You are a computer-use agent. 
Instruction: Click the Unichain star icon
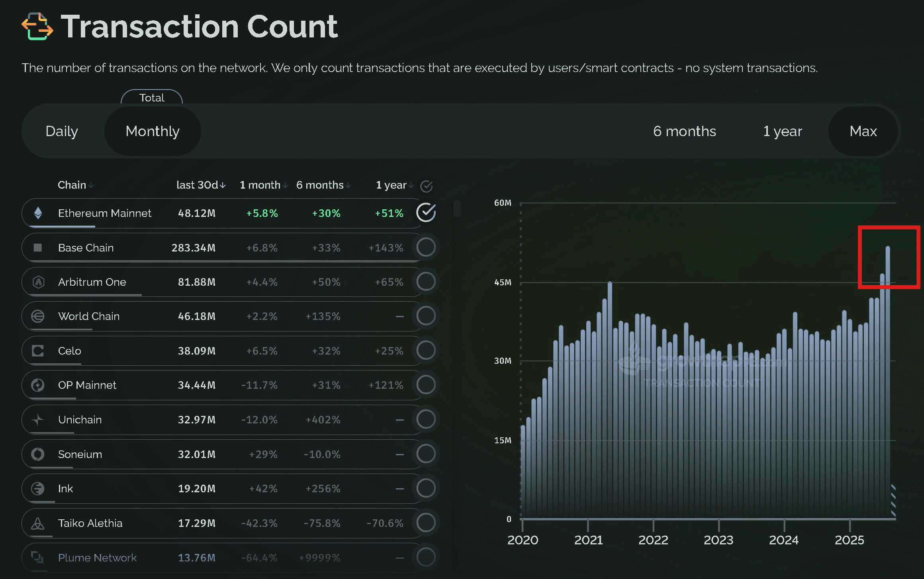[x=38, y=420]
